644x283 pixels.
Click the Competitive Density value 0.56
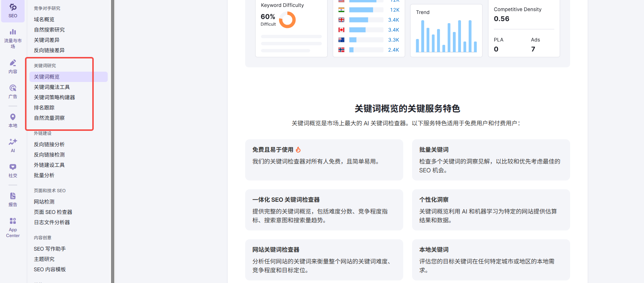click(x=501, y=19)
